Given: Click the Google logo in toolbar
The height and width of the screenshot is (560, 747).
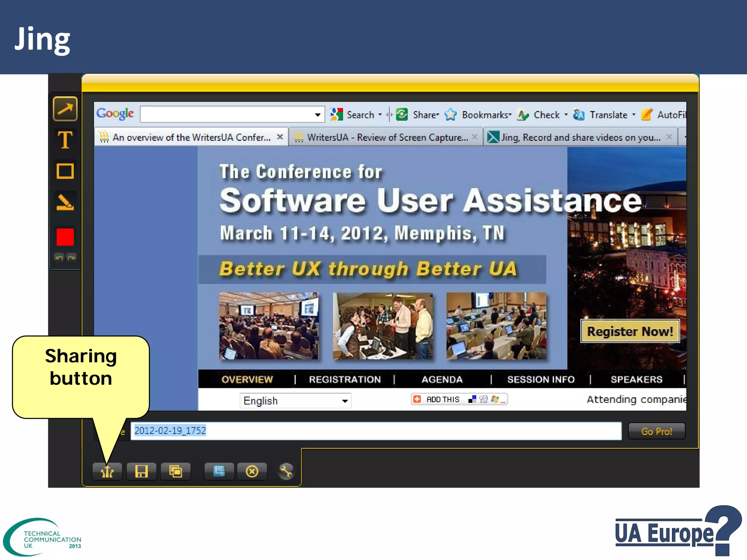Looking at the screenshot, I should click(115, 114).
